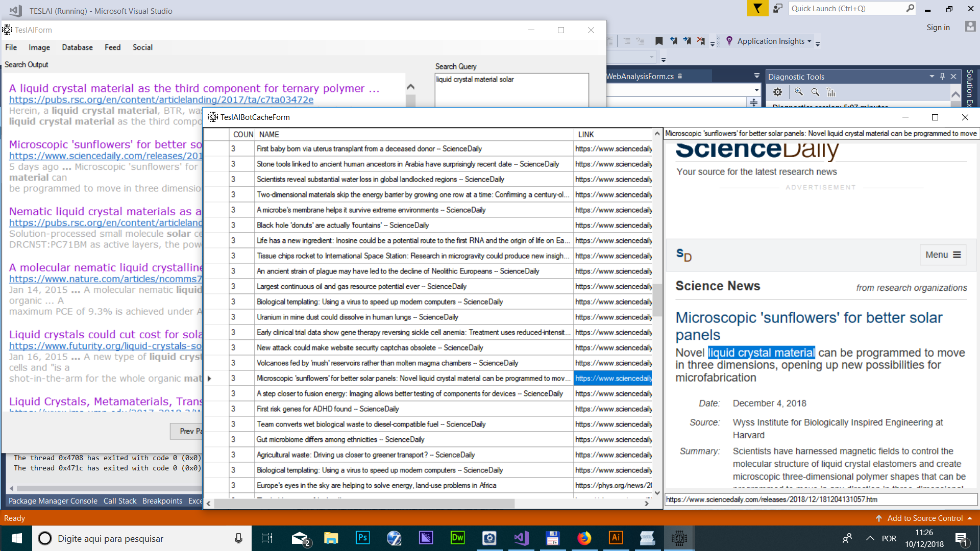The width and height of the screenshot is (980, 551).
Task: Open the pubs.rsc.org c7ta03472e link
Action: [161, 100]
